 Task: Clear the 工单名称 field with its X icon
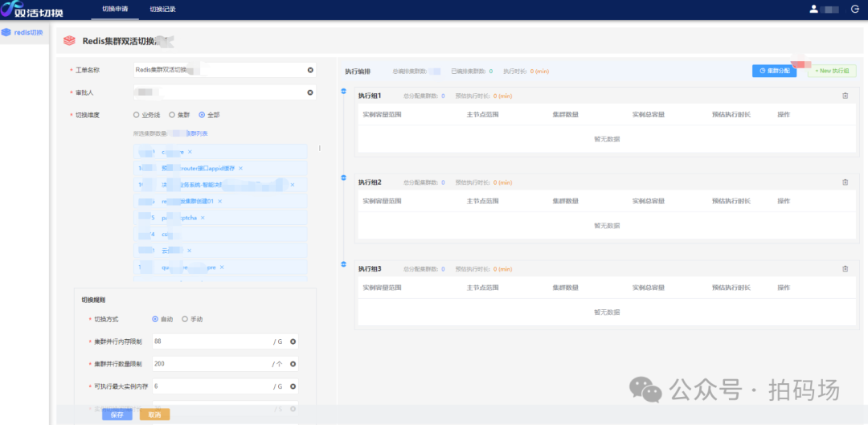click(x=310, y=70)
